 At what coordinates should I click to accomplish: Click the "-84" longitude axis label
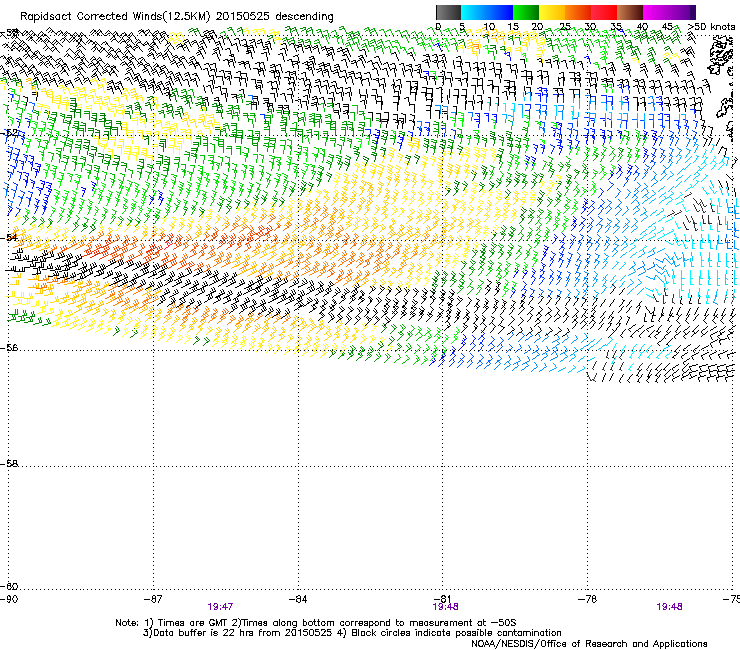pos(298,599)
